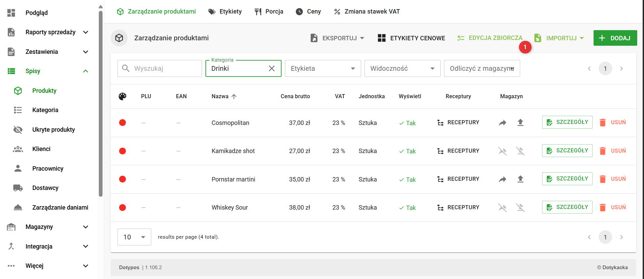The image size is (644, 279).
Task: Change the results per page dropdown
Action: [x=134, y=237]
